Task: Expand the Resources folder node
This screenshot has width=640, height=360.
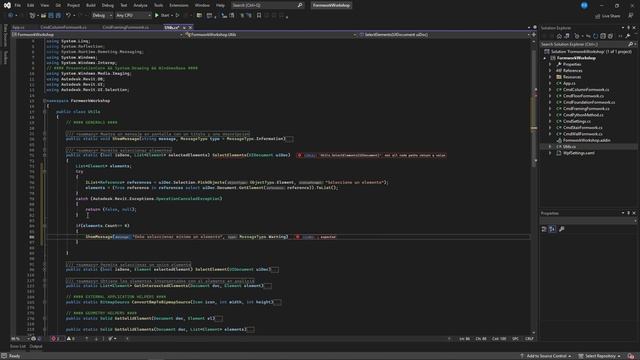Action: pyautogui.click(x=550, y=77)
